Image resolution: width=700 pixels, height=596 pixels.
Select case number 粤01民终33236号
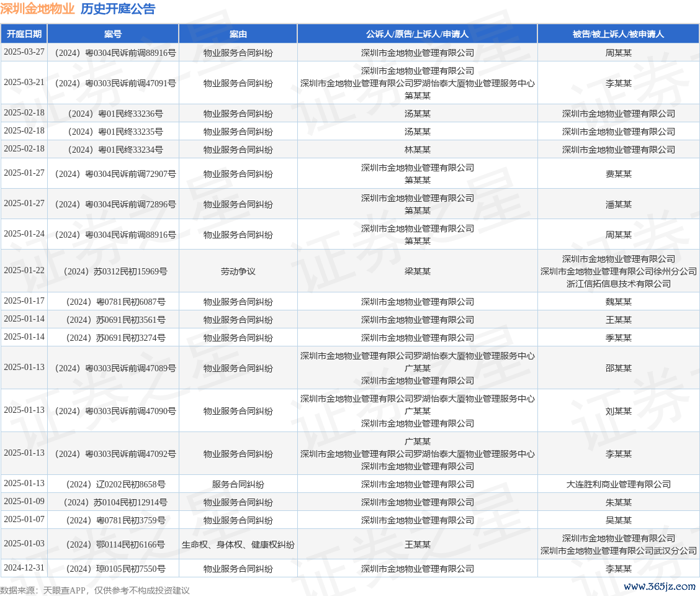pos(115,114)
